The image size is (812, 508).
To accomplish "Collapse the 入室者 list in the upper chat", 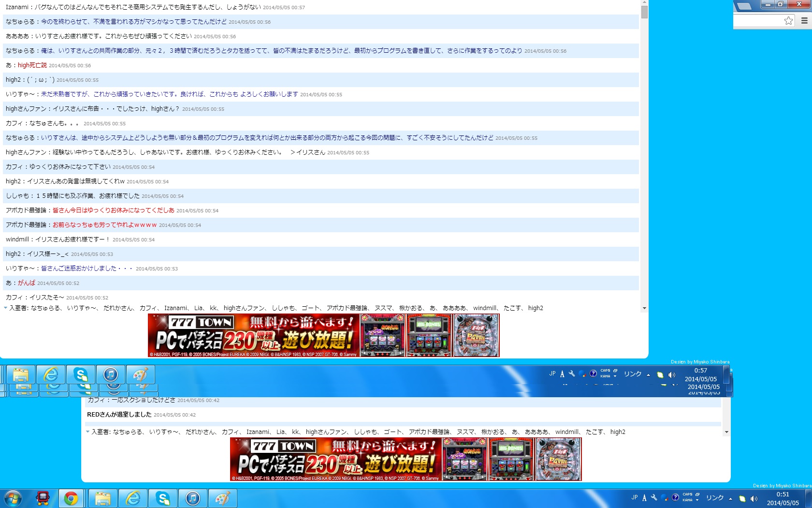I will [6, 308].
